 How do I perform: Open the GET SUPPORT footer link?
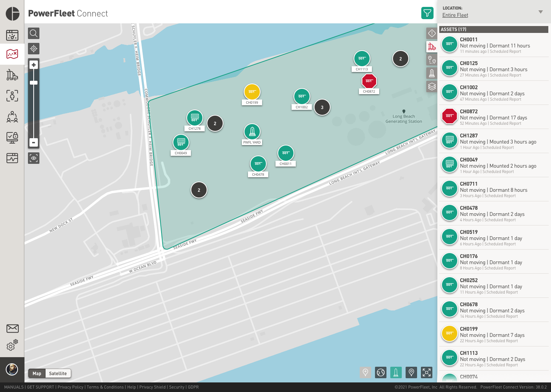tap(41, 387)
